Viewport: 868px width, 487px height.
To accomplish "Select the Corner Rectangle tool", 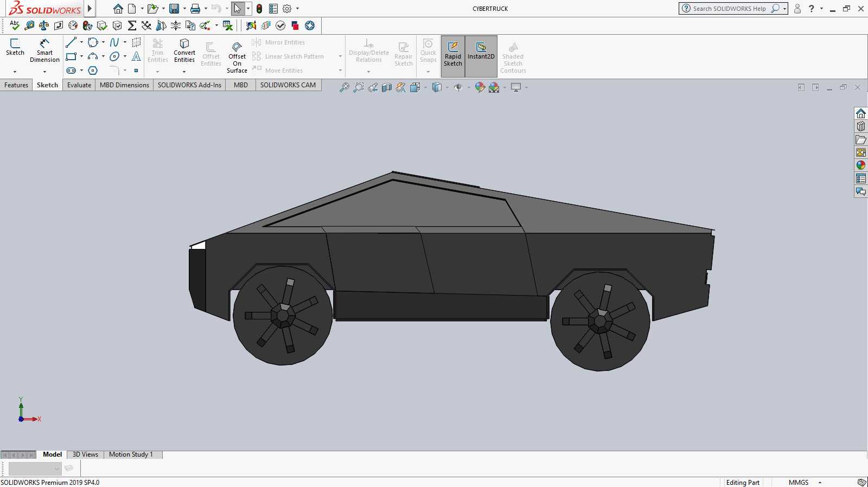I will pyautogui.click(x=71, y=56).
